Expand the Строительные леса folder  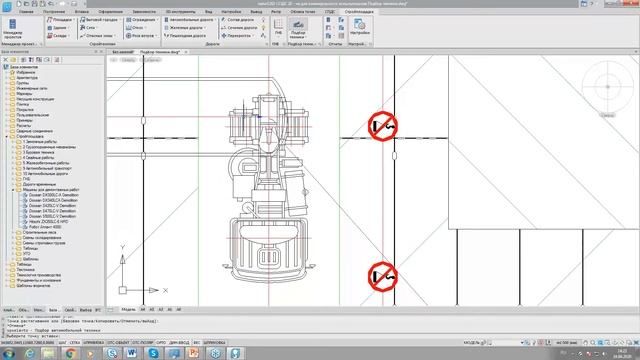point(13,232)
